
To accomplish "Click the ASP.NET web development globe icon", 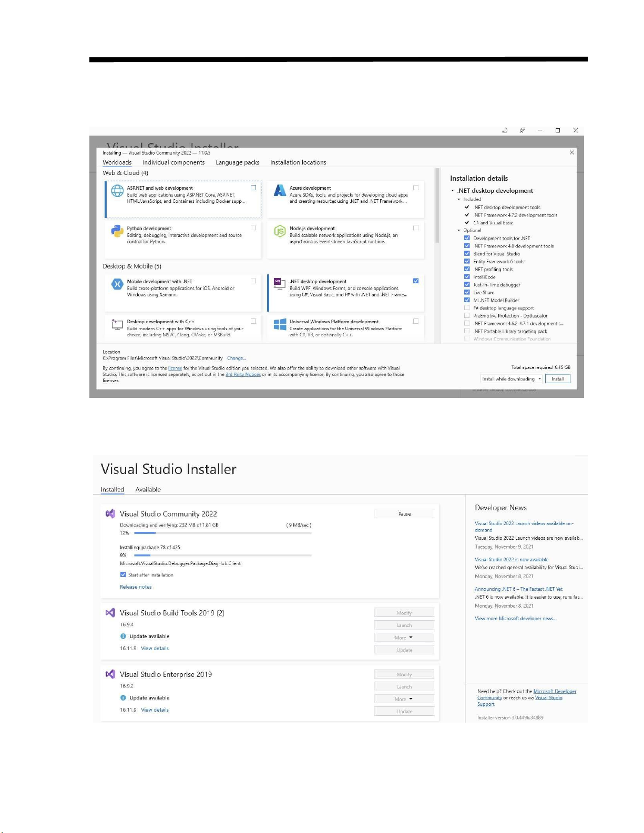I will 117,191.
